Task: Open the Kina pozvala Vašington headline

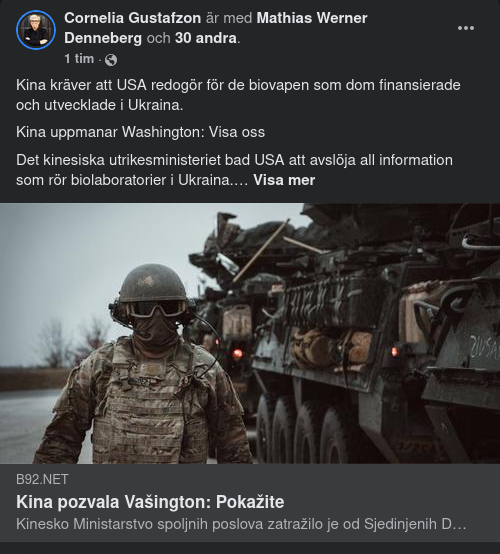Action: point(150,502)
